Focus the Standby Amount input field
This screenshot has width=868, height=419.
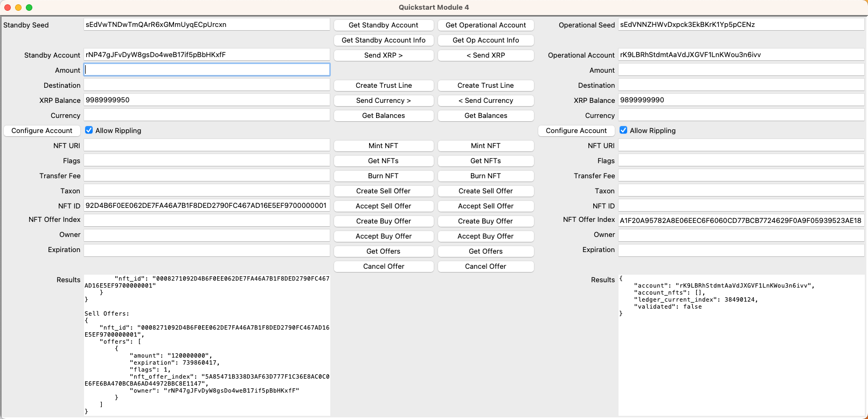[x=207, y=70]
